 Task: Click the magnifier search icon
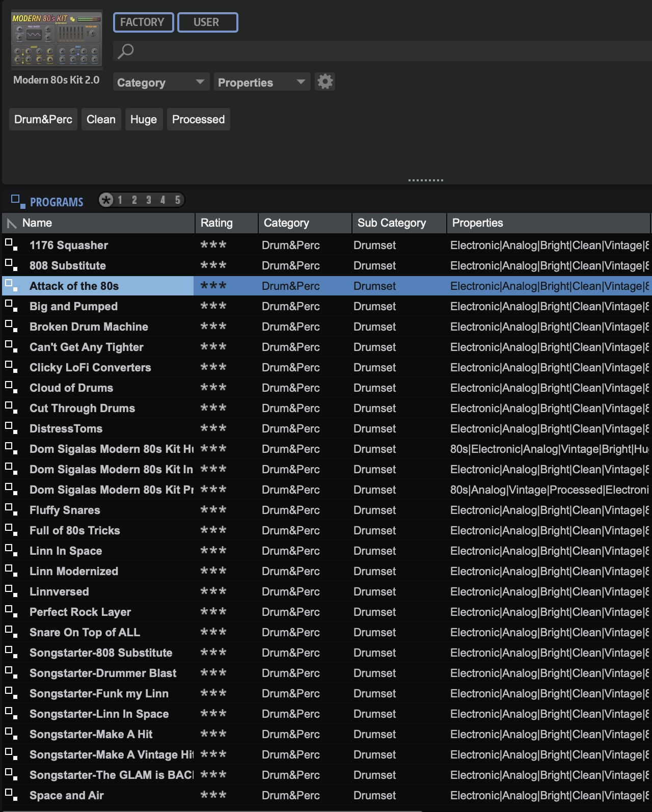[125, 51]
